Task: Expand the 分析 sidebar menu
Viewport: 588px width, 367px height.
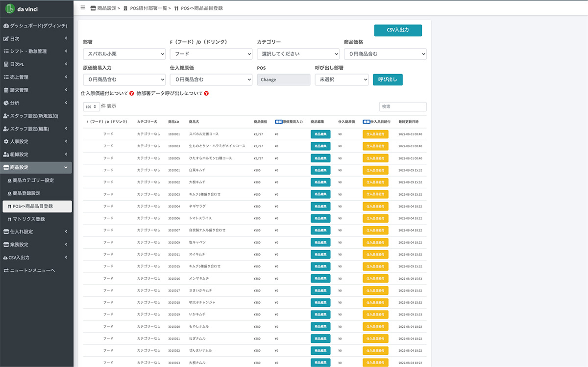Action: coord(37,103)
